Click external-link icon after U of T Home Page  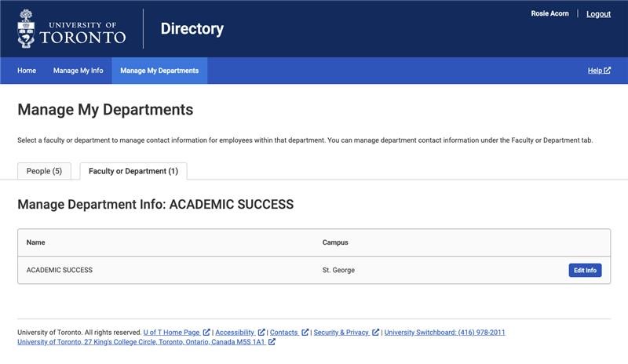click(x=206, y=332)
